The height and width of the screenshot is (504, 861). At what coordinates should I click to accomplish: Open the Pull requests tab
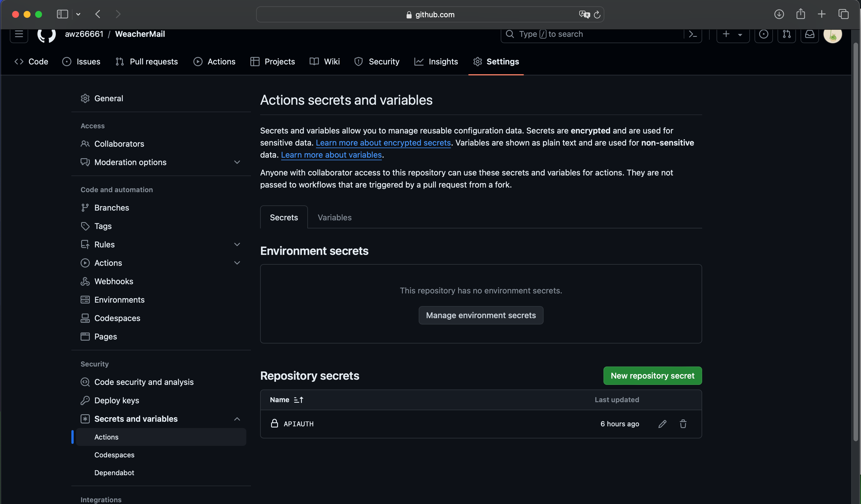[147, 62]
